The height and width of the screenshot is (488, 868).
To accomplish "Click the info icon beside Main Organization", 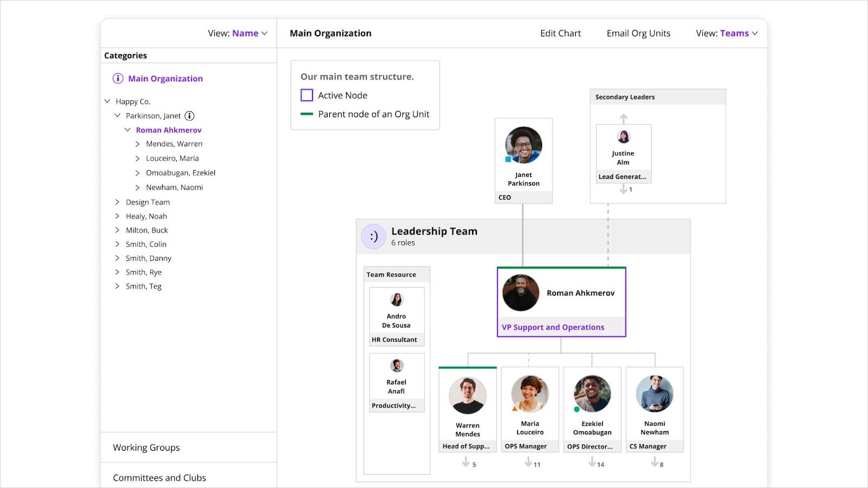I will [x=118, y=79].
